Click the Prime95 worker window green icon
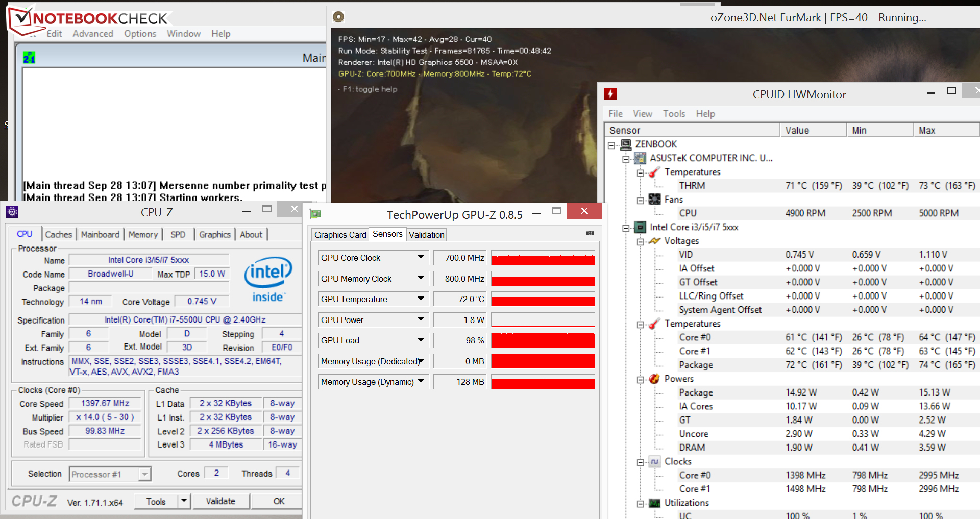 [29, 58]
